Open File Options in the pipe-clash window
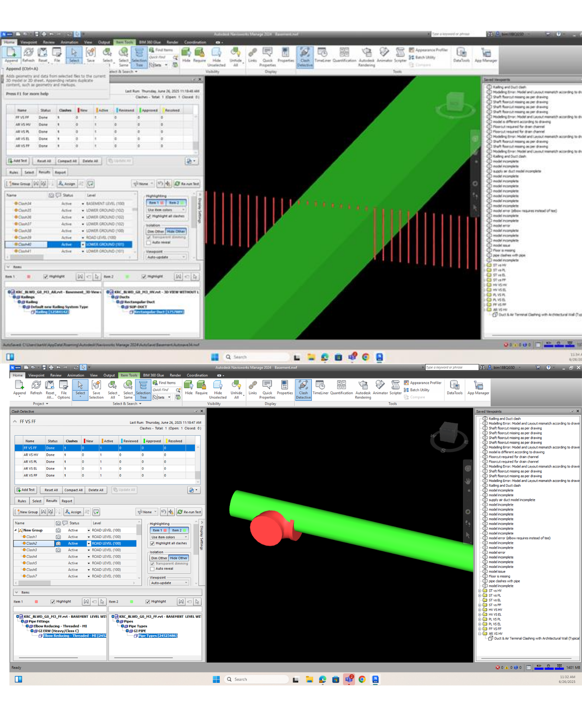Viewport: 582px width, 728px height. click(x=64, y=389)
